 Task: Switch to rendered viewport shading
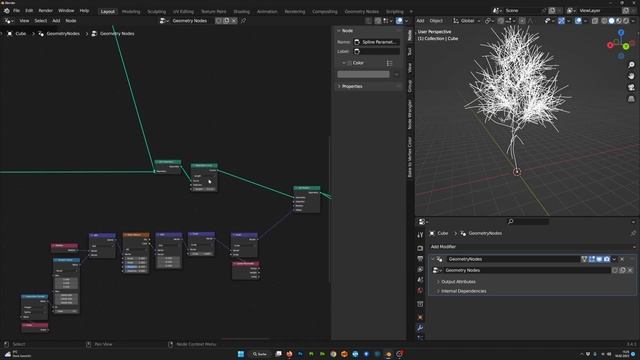tap(626, 20)
